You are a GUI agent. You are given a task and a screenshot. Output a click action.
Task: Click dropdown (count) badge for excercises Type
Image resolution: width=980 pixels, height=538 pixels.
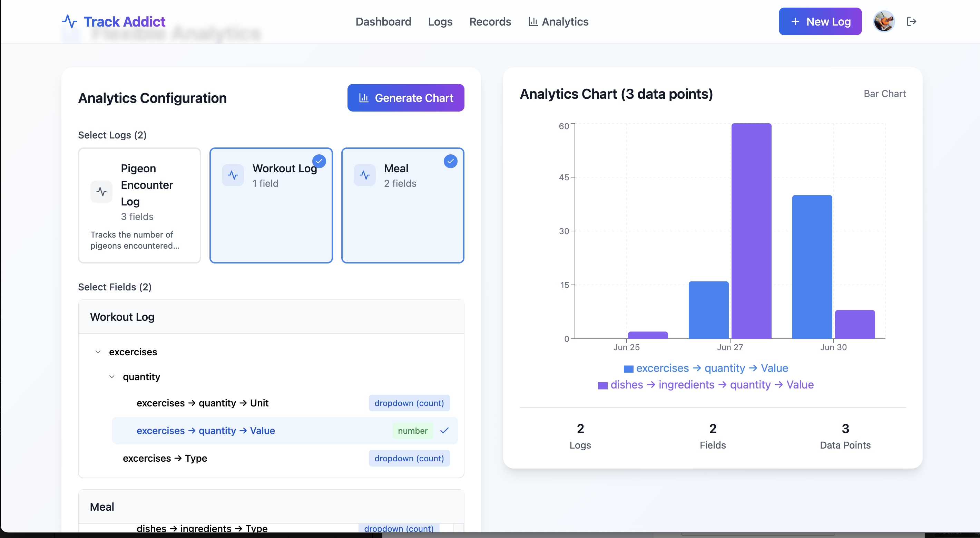click(x=409, y=458)
